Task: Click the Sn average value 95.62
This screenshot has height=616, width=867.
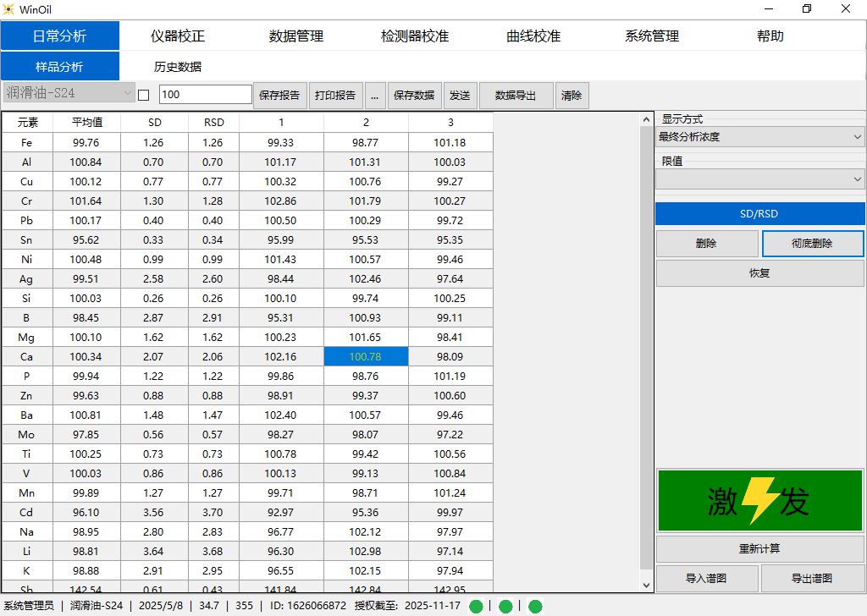Action: [x=86, y=239]
